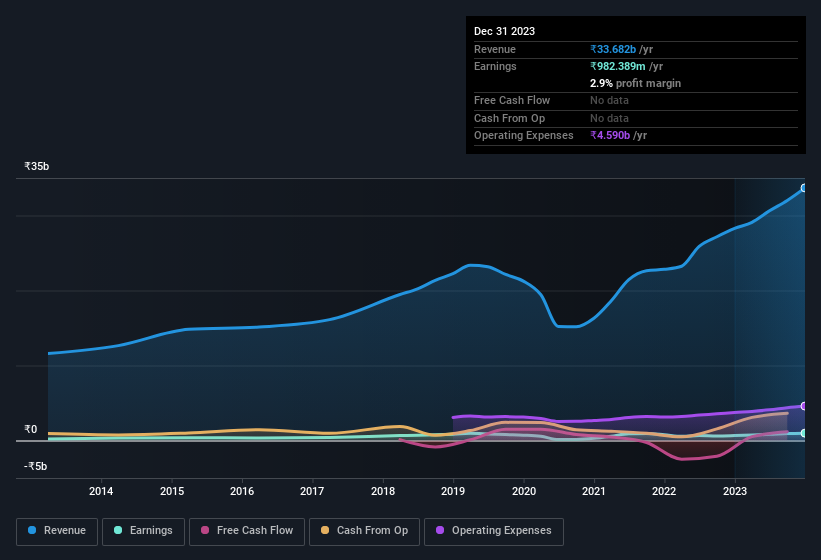Click the Cash From Op legend button
Viewport: 821px width, 560px height.
click(363, 530)
